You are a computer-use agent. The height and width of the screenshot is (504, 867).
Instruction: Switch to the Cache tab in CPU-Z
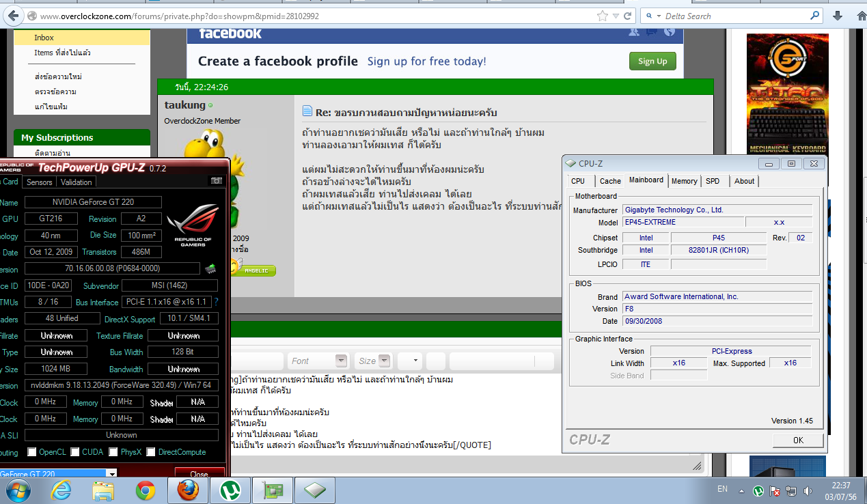point(610,181)
